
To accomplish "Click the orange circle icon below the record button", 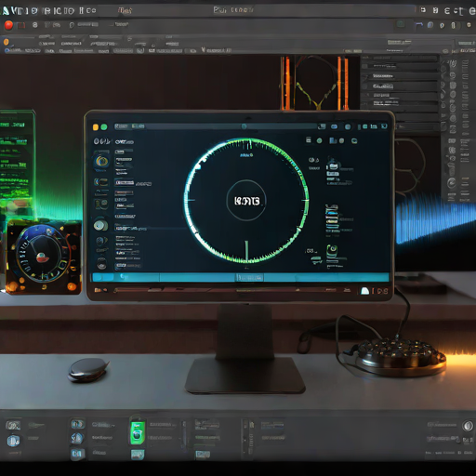I will [6, 42].
